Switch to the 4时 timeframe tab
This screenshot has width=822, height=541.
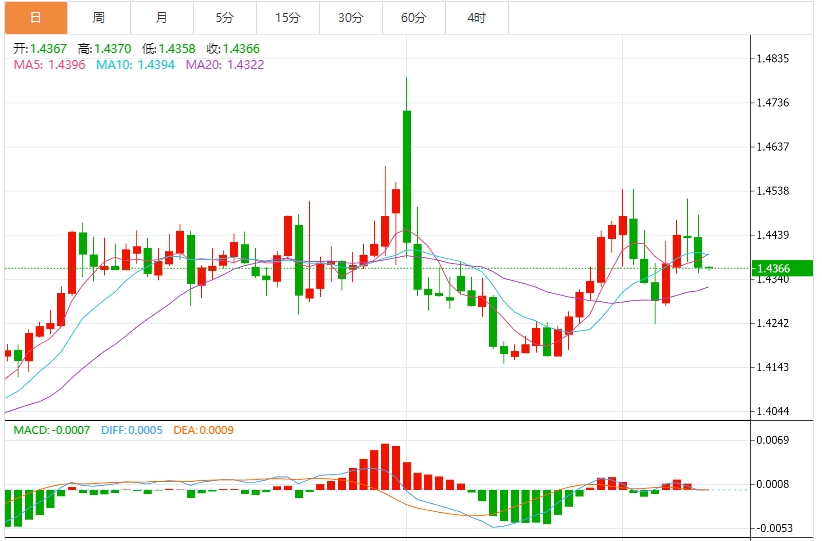(x=477, y=18)
